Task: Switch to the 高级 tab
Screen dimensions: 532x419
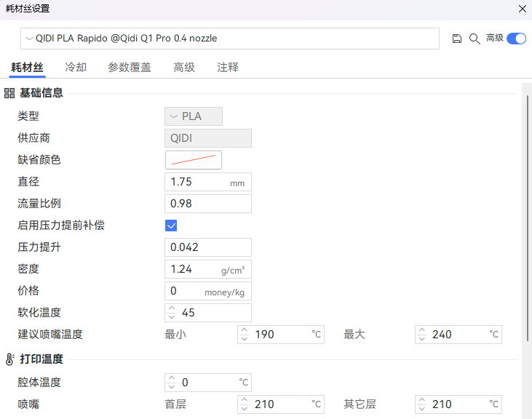Action: (x=184, y=68)
